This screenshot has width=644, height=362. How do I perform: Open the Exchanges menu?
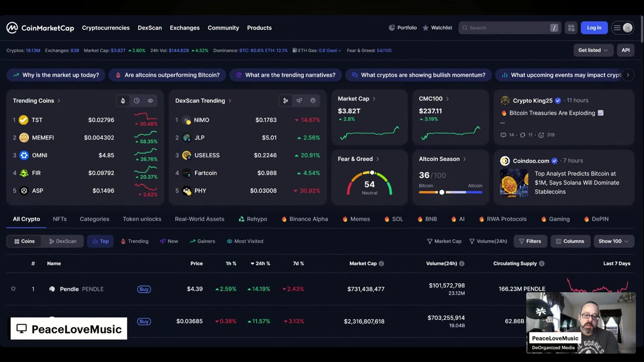pos(185,28)
